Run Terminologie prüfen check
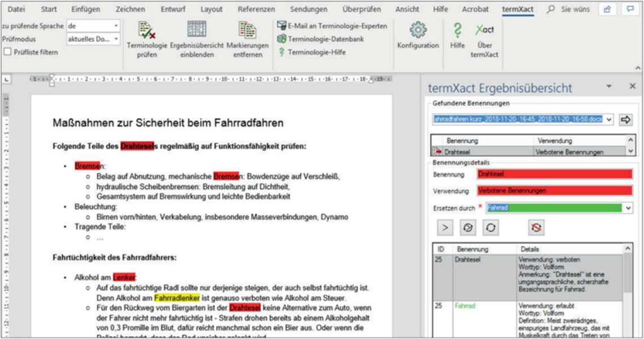This screenshot has height=339, width=644. (147, 40)
